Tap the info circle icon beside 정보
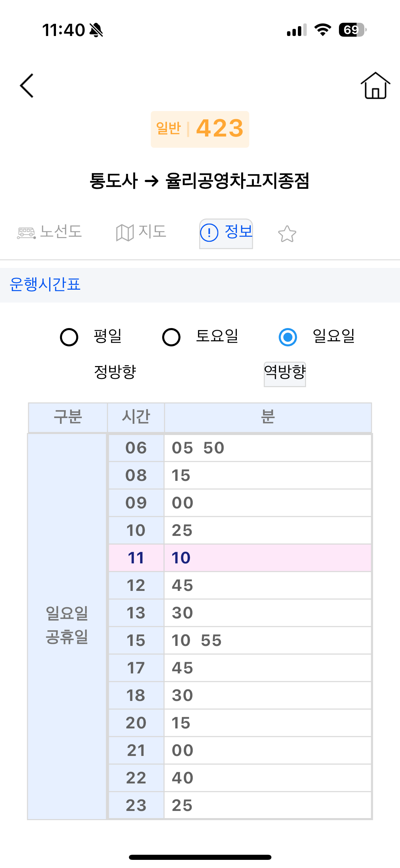This screenshot has width=400, height=868. pyautogui.click(x=209, y=233)
